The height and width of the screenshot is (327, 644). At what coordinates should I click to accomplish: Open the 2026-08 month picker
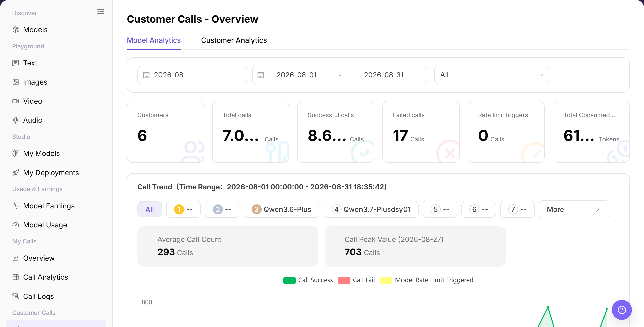(193, 75)
